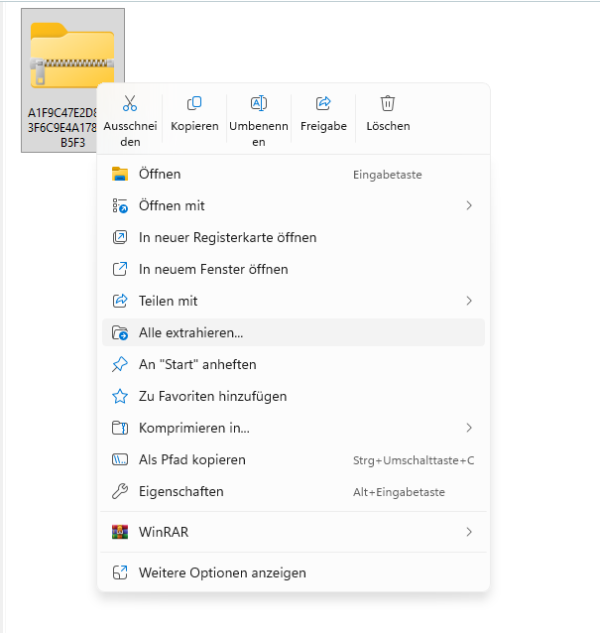Select Alle extrahieren...
Image resolution: width=600 pixels, height=633 pixels.
(x=294, y=333)
